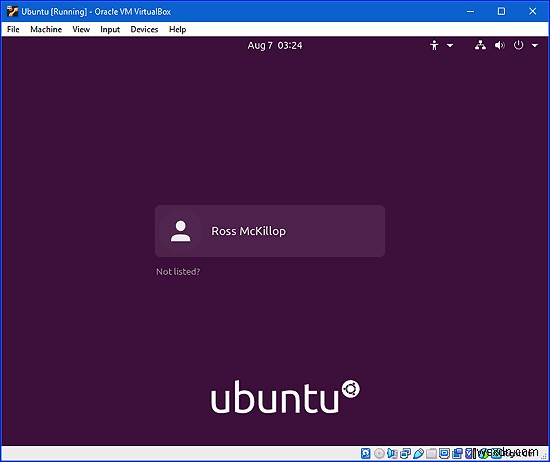Image resolution: width=550 pixels, height=462 pixels.
Task: Click the VirtualBox title bar app icon
Action: (x=12, y=11)
